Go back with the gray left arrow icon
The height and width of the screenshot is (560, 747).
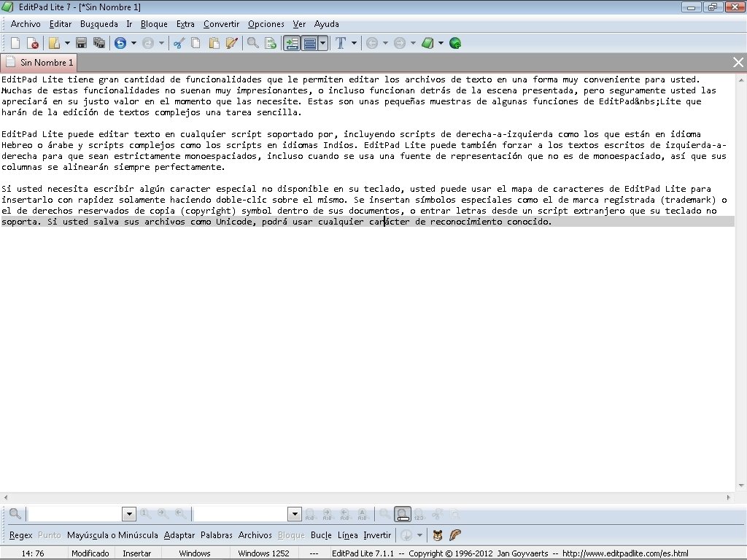click(x=372, y=43)
